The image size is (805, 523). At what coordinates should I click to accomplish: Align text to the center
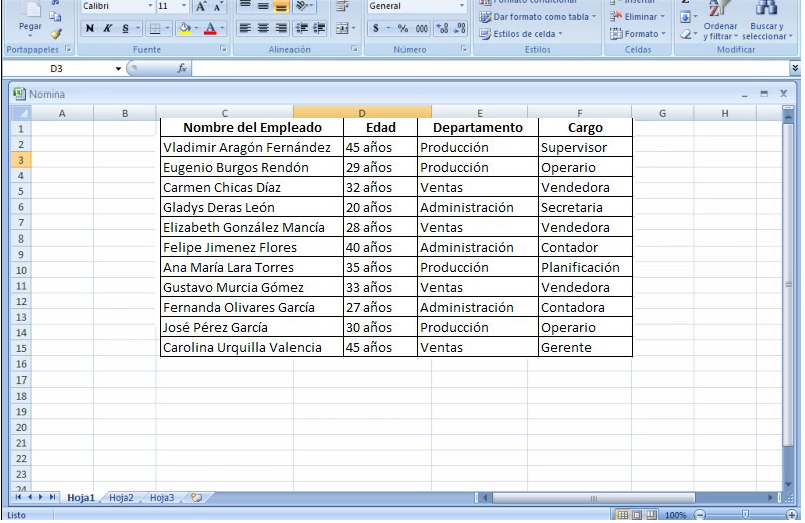[x=263, y=28]
